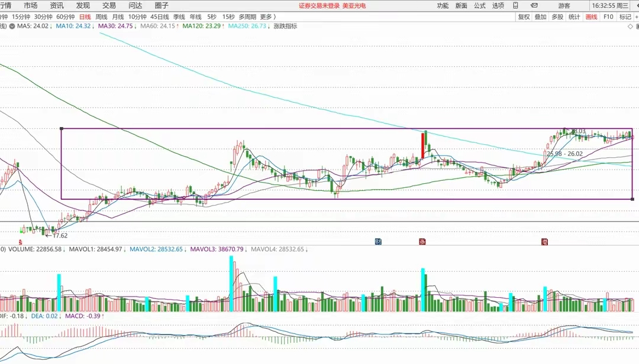Click the MA5: 24.02 indicator value

point(33,26)
